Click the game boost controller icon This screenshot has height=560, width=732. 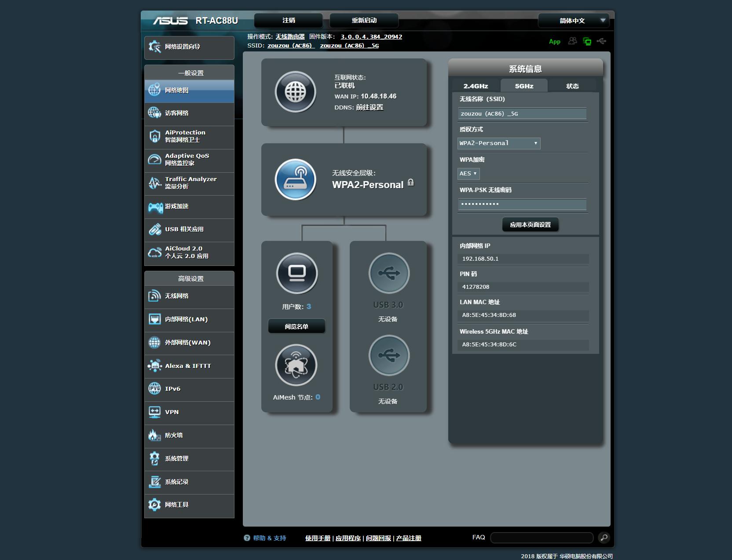(x=155, y=207)
